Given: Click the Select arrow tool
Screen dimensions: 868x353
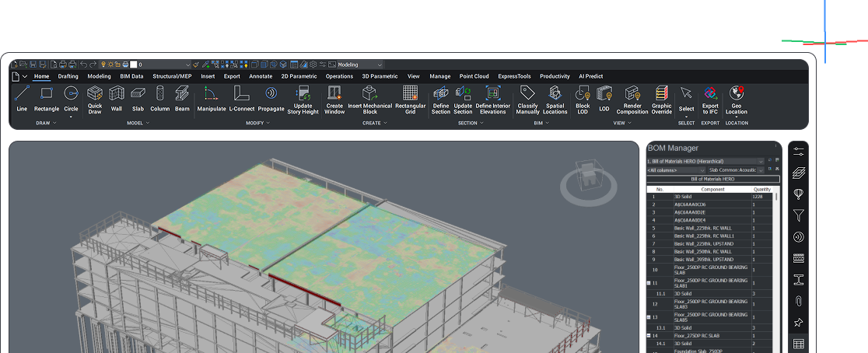Looking at the screenshot, I should (x=687, y=100).
